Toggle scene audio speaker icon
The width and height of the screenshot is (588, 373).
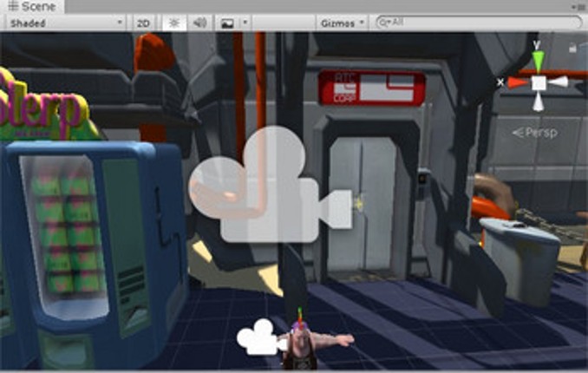tap(199, 23)
